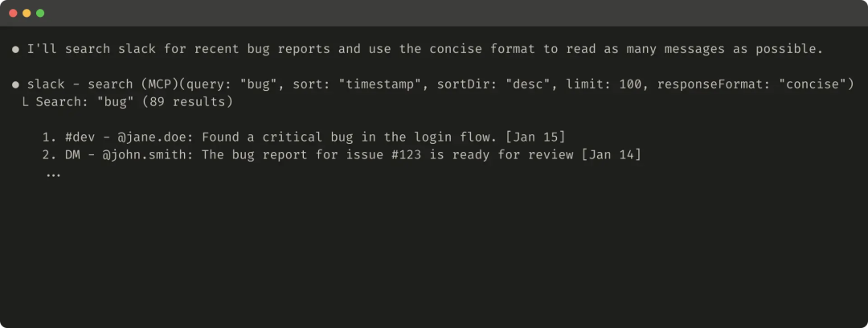
Task: Click the yellow minimize window button
Action: point(27,13)
